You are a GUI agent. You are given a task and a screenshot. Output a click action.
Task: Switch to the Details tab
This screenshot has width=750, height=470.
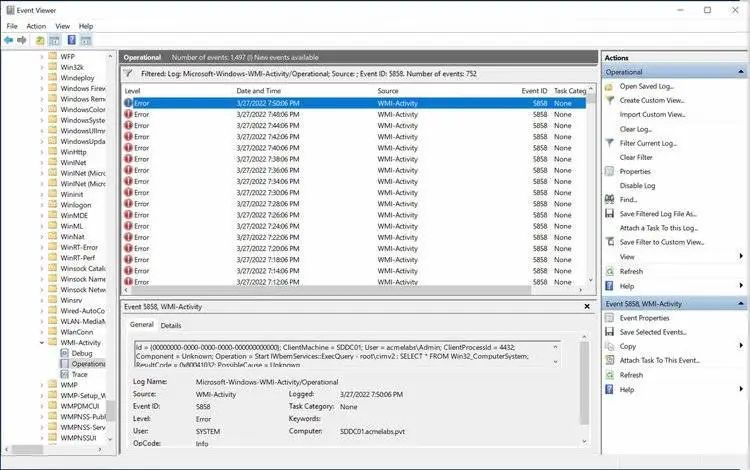(171, 325)
